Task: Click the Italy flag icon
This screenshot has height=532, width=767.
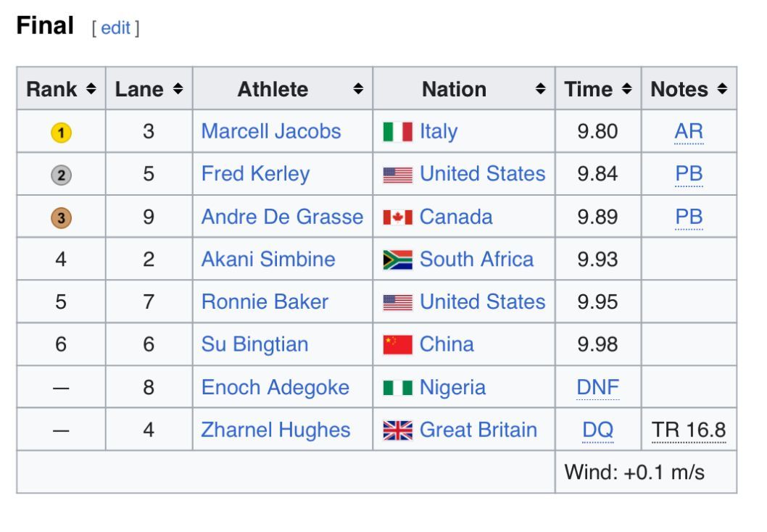Action: (397, 132)
